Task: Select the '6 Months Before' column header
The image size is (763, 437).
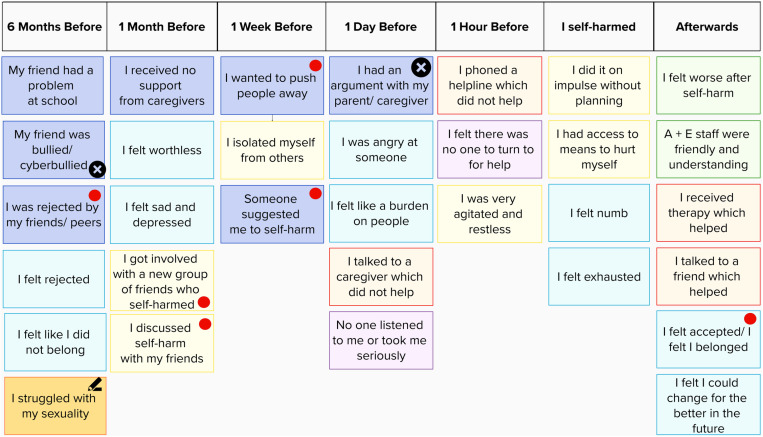Action: click(54, 27)
